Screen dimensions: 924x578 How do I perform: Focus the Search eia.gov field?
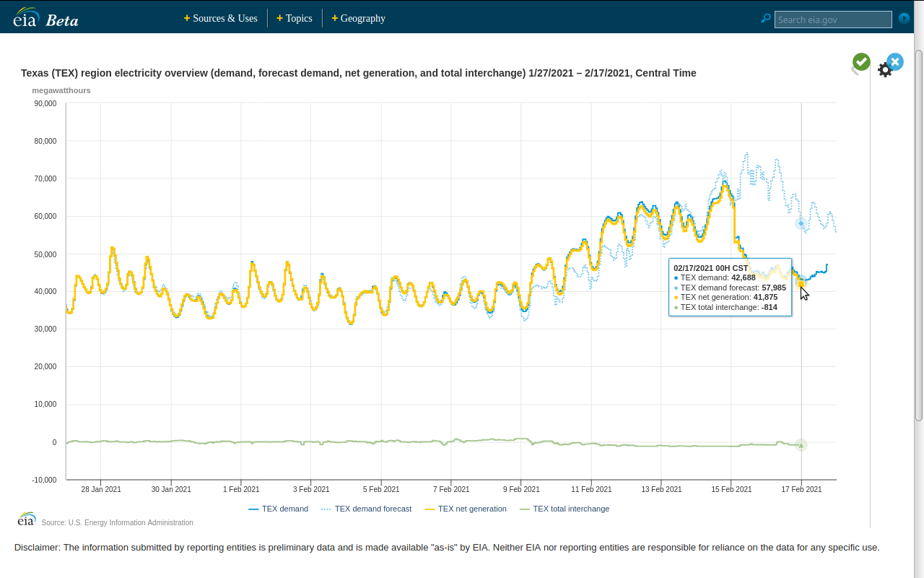tap(833, 20)
